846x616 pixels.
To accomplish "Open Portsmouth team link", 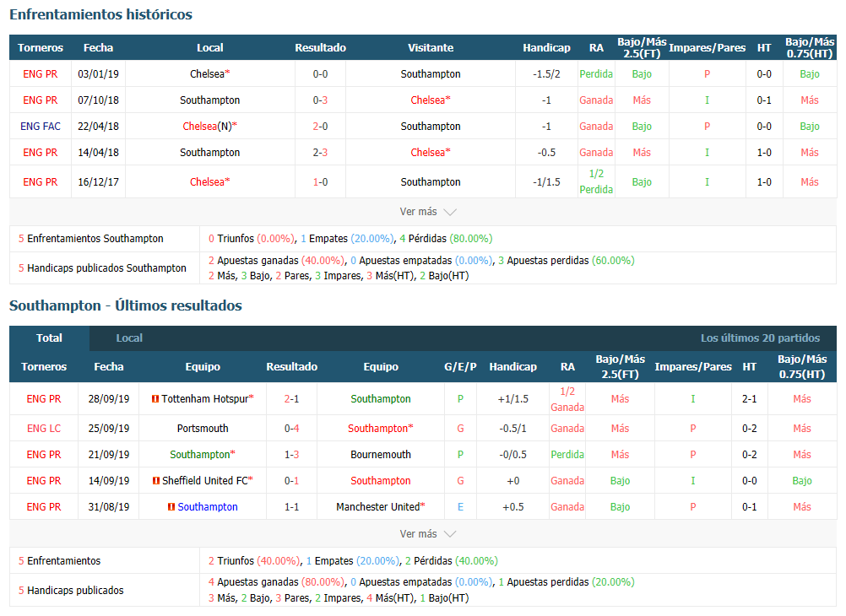I will [x=203, y=429].
